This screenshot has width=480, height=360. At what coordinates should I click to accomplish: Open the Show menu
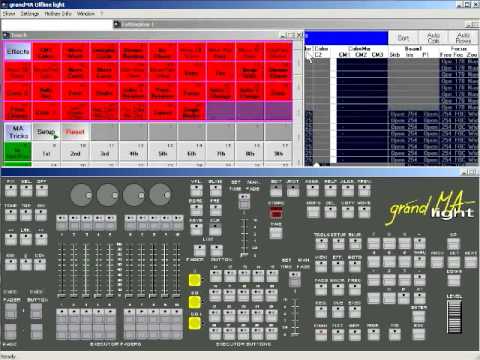pos(9,14)
